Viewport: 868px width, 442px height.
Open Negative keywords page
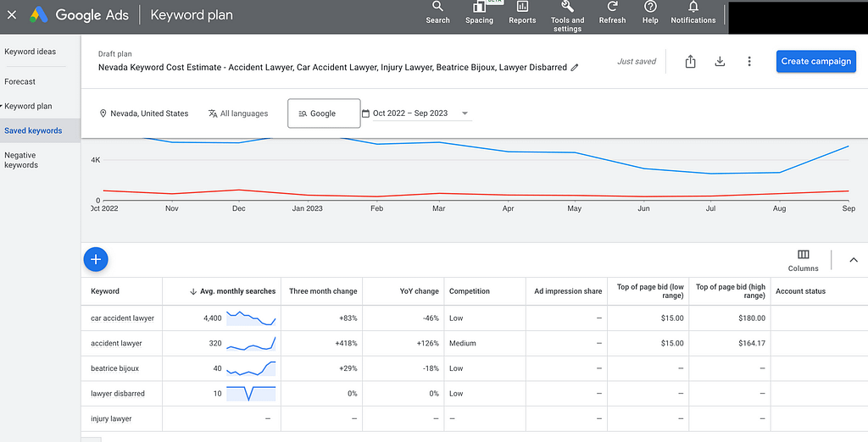point(21,160)
